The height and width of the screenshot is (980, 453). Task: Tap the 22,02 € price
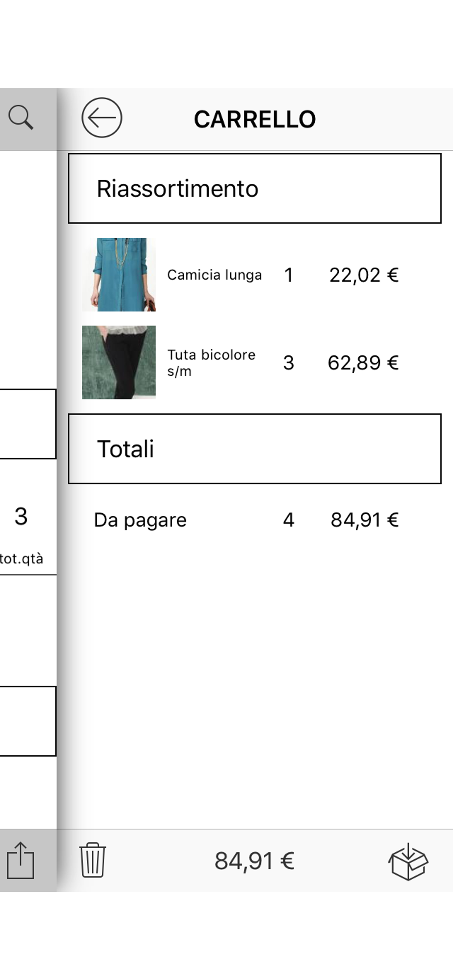(x=364, y=275)
